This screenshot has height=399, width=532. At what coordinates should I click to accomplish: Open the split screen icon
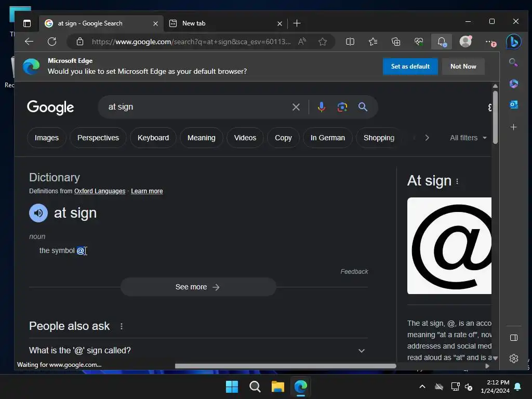click(x=350, y=42)
